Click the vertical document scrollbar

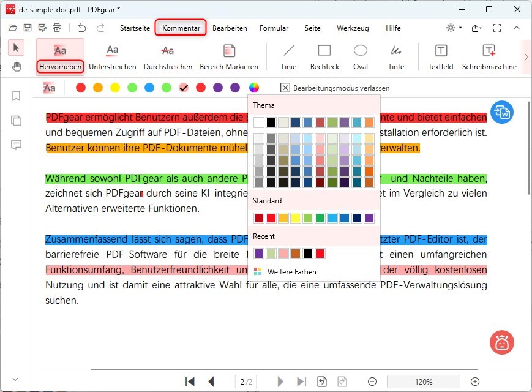point(528,148)
